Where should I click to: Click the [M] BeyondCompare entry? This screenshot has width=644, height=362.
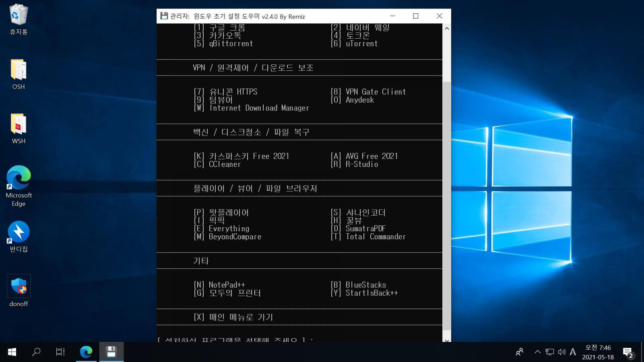click(x=227, y=237)
